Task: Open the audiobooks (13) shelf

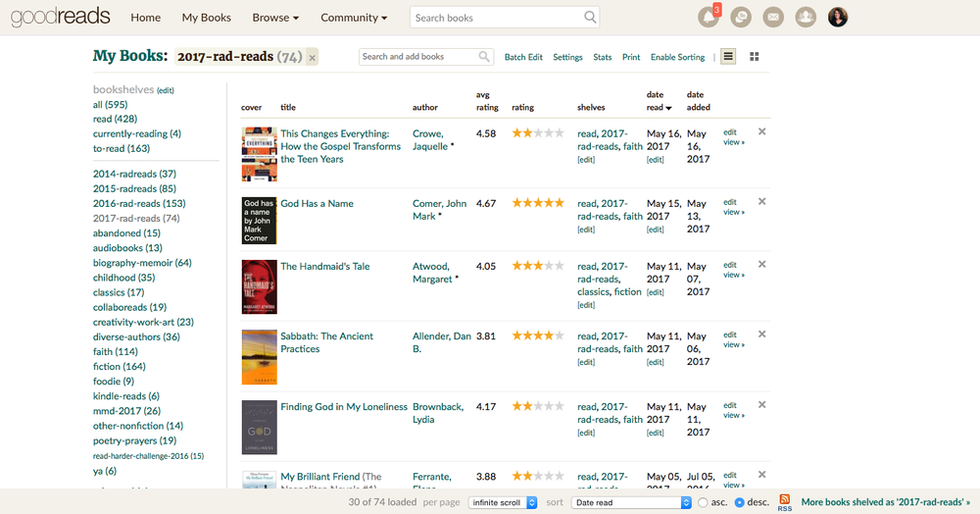Action: tap(127, 247)
